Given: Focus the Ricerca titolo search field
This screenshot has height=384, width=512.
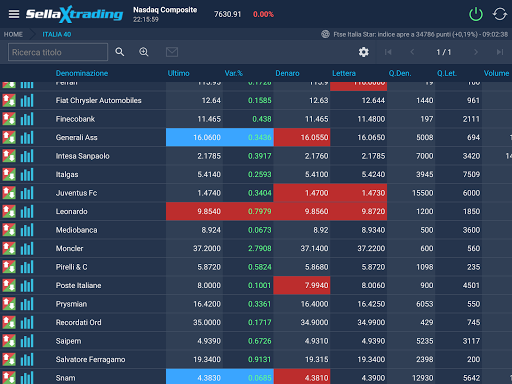Looking at the screenshot, I should pyautogui.click(x=58, y=52).
